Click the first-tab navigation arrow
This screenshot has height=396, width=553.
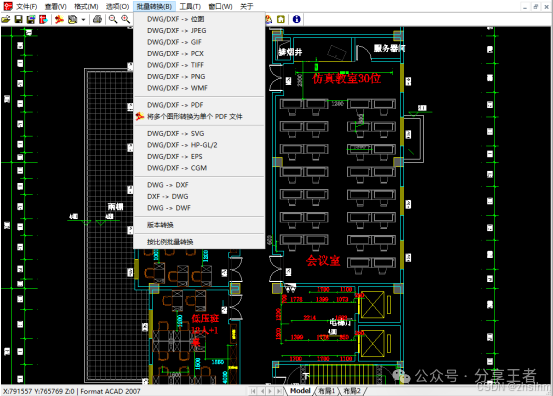point(253,391)
